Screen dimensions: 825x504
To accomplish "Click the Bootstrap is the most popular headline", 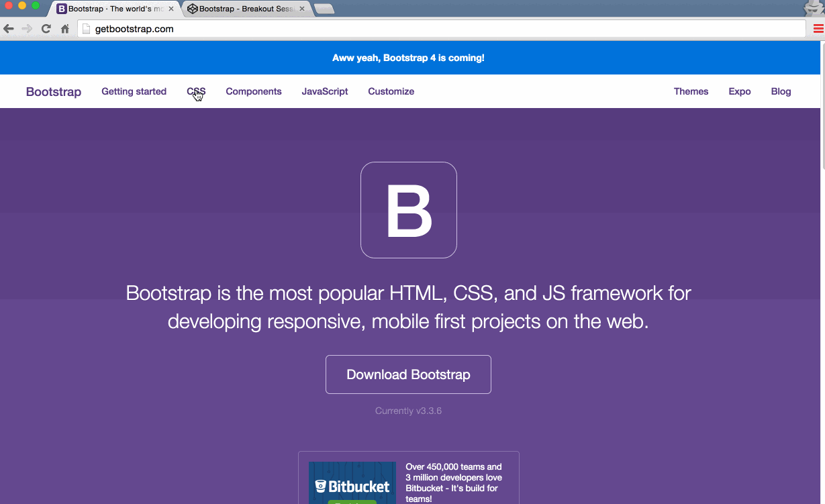I will click(x=408, y=307).
